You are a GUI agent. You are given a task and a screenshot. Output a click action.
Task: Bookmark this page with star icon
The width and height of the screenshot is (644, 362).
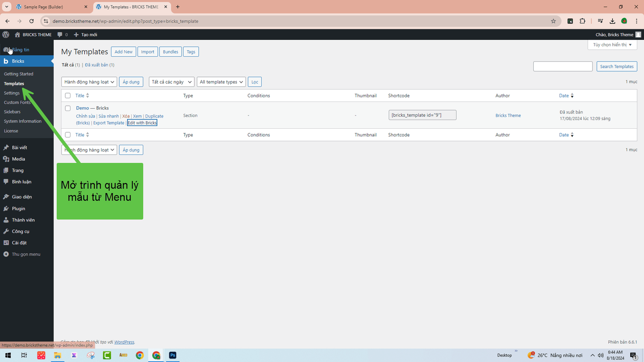pos(553,21)
